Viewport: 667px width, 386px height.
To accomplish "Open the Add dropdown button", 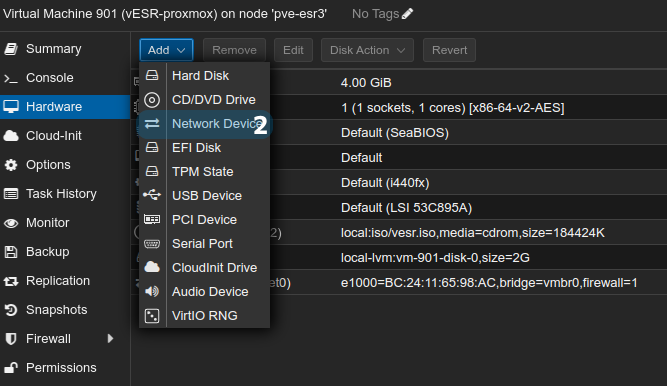I will tap(166, 50).
